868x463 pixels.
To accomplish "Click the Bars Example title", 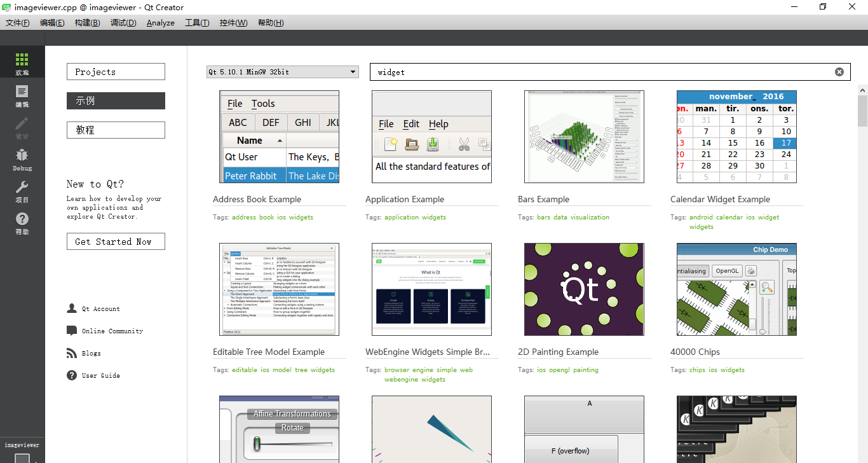I will [x=544, y=200].
